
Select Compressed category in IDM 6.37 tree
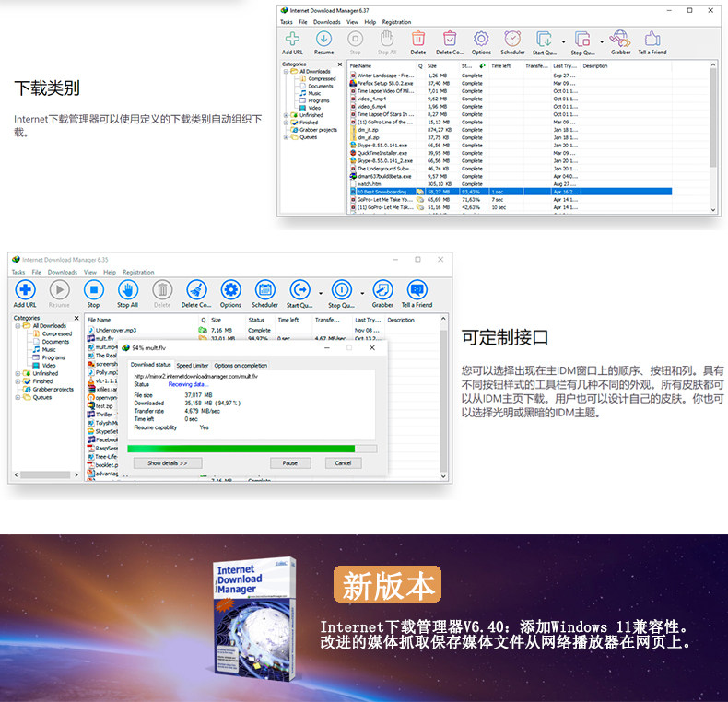click(x=322, y=79)
